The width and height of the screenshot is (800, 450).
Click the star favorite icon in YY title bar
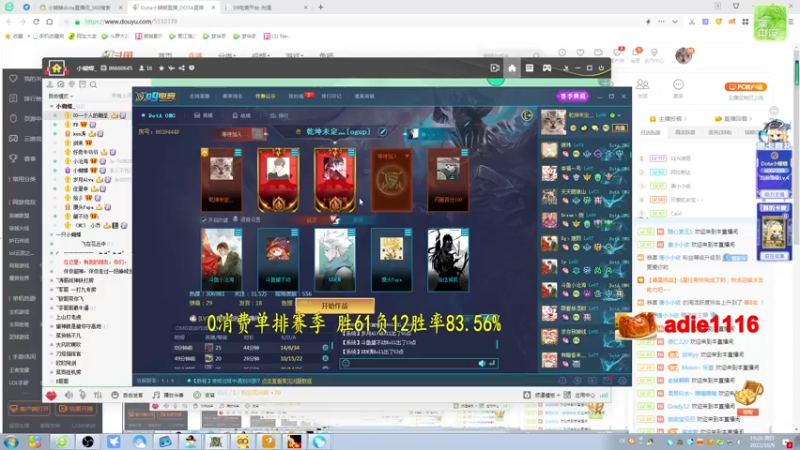tap(162, 68)
